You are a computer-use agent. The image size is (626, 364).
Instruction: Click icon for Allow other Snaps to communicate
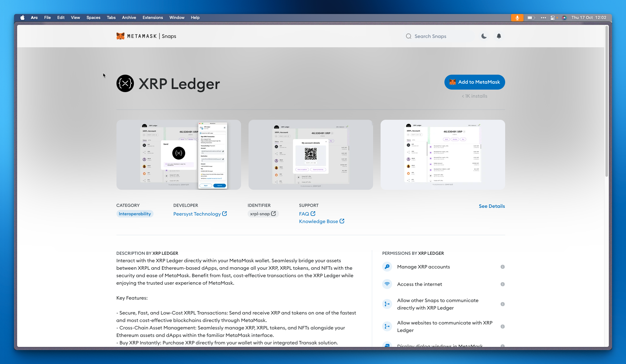387,304
